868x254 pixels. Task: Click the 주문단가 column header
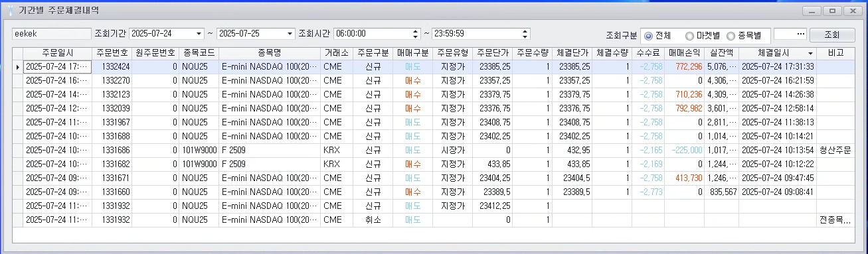click(492, 53)
